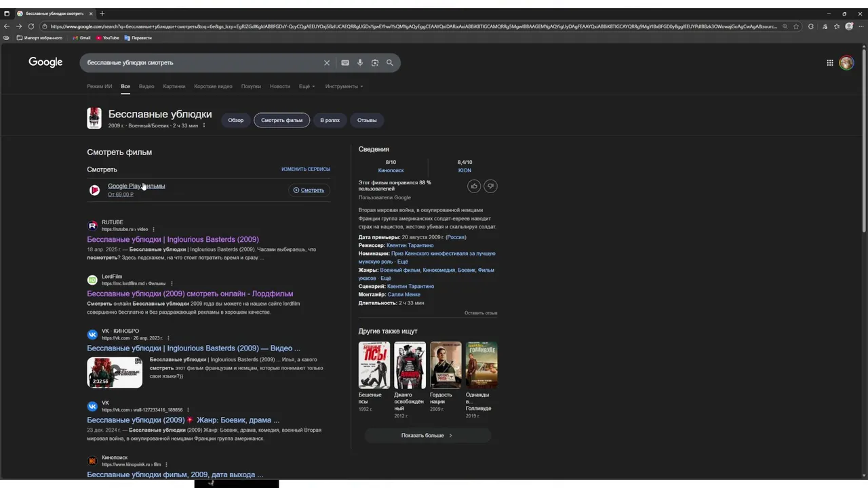Play the VK video thumbnail 2:32:56

coord(115,372)
